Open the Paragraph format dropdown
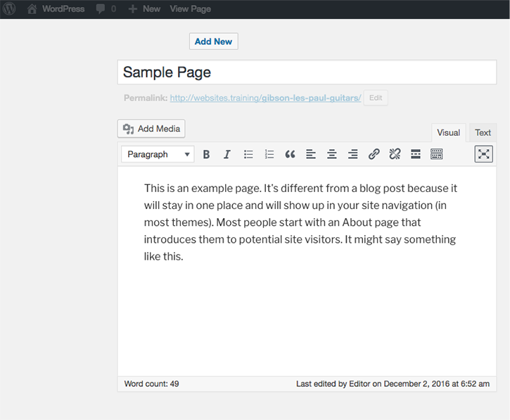Image resolution: width=510 pixels, height=420 pixels. click(158, 155)
